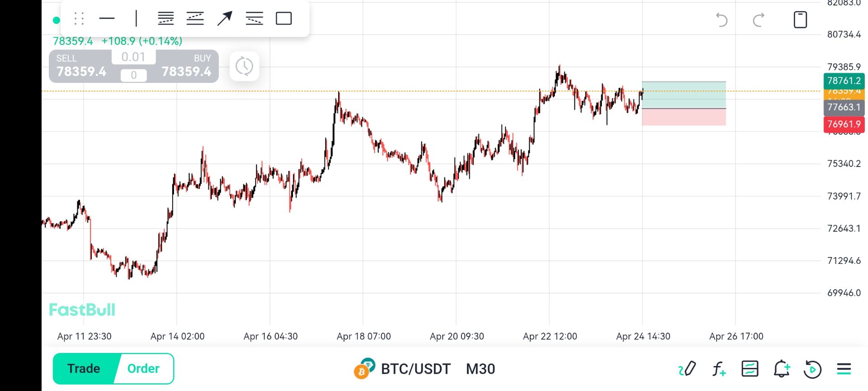Undo the last drawing action
The width and height of the screenshot is (868, 391).
point(722,20)
